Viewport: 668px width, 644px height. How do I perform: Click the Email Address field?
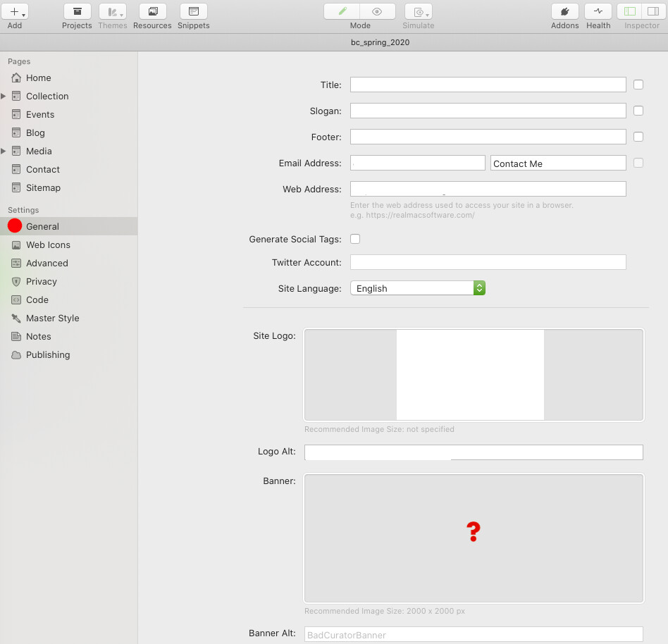[417, 163]
